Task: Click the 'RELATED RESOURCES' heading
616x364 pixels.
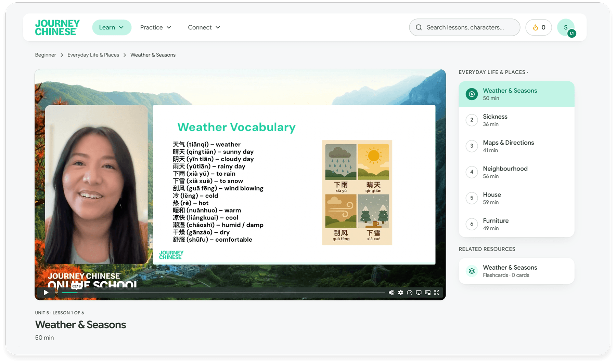Action: tap(487, 249)
